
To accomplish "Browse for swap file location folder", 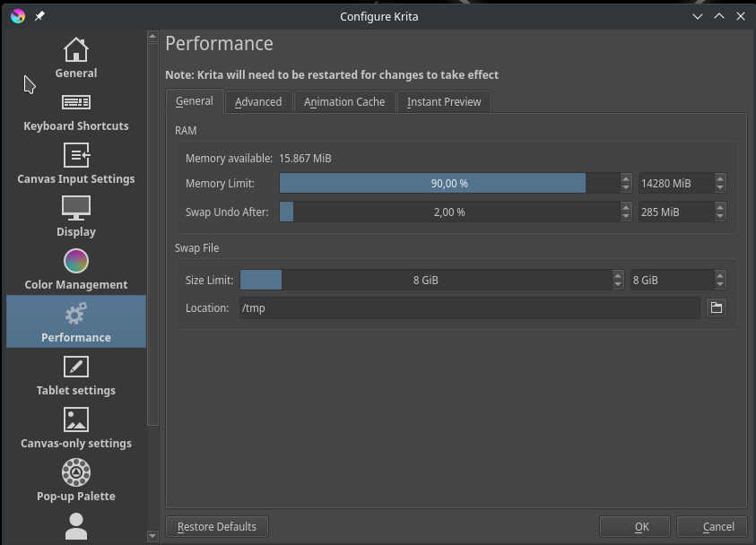I will pos(716,307).
